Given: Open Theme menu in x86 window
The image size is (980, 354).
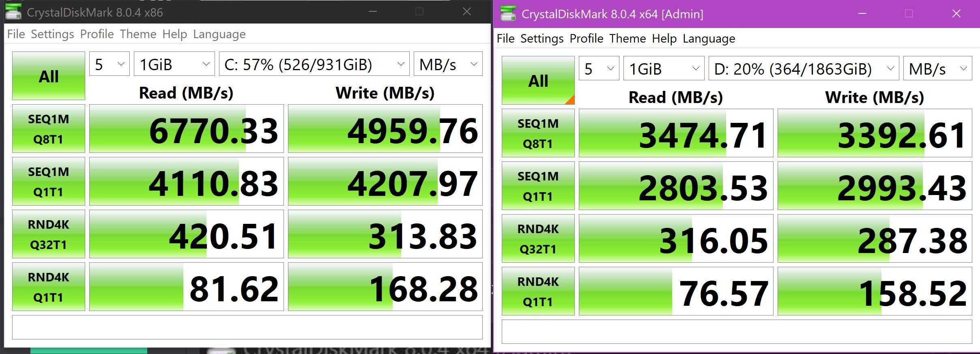Looking at the screenshot, I should tap(138, 34).
